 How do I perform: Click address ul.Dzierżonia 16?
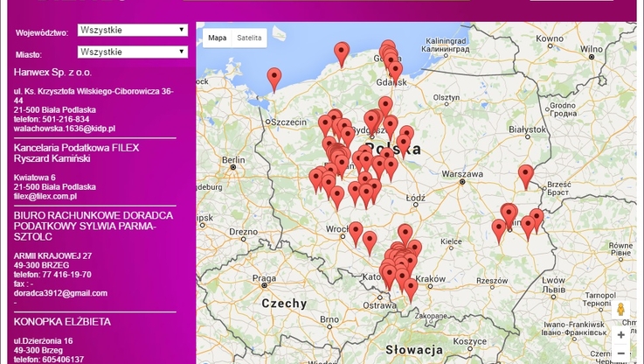(x=43, y=341)
